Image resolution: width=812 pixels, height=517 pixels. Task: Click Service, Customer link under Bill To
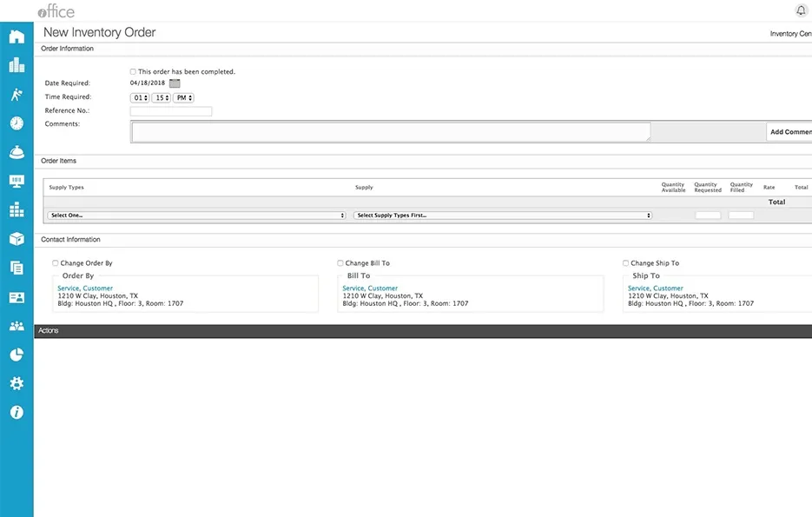(370, 288)
